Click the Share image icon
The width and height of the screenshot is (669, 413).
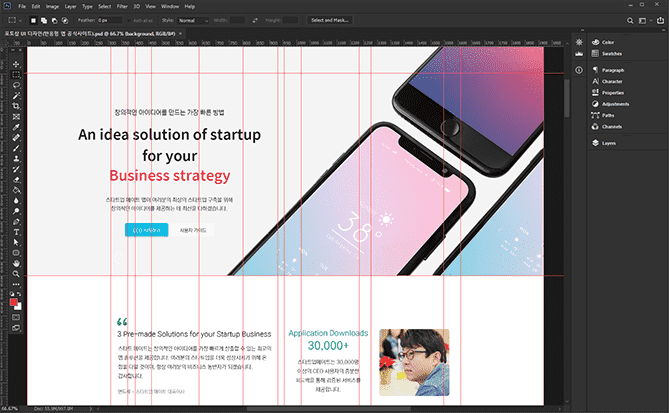point(660,20)
